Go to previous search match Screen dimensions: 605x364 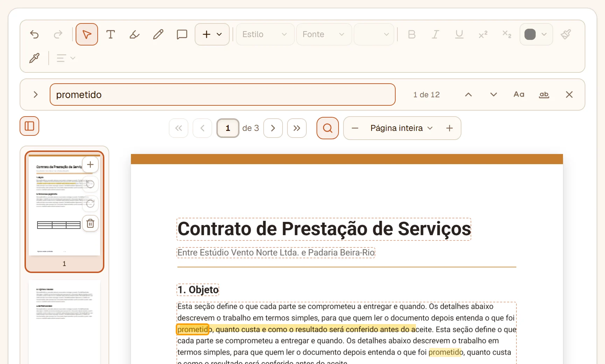pos(468,94)
